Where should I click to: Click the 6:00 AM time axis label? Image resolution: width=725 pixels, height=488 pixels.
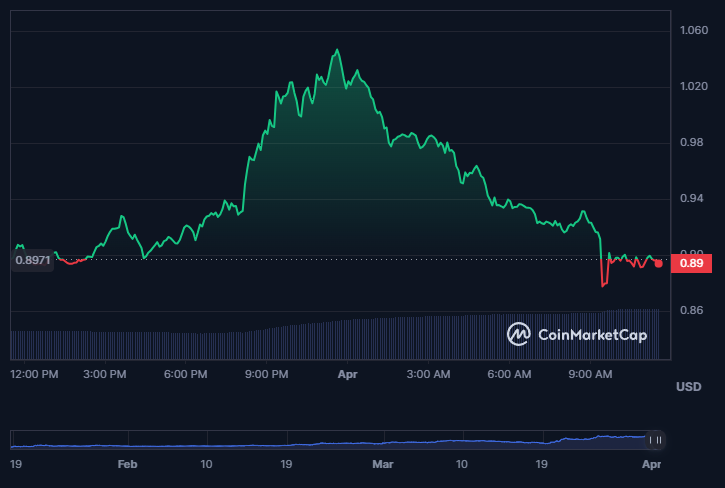[x=509, y=375]
